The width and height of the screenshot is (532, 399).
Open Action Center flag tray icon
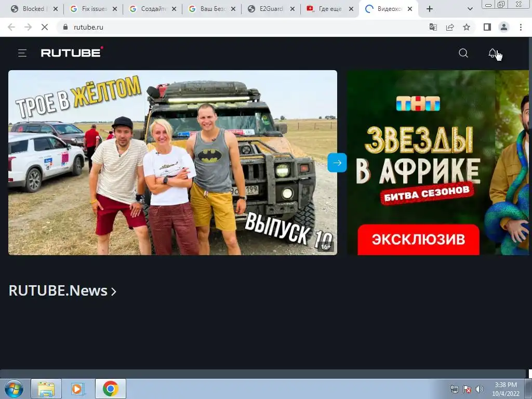coord(467,389)
